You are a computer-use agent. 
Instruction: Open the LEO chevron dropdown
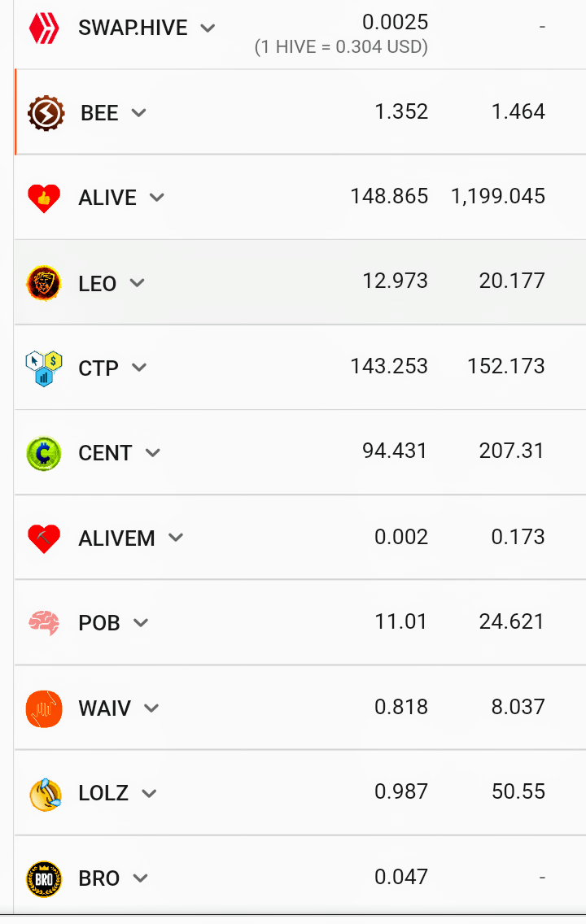[138, 283]
